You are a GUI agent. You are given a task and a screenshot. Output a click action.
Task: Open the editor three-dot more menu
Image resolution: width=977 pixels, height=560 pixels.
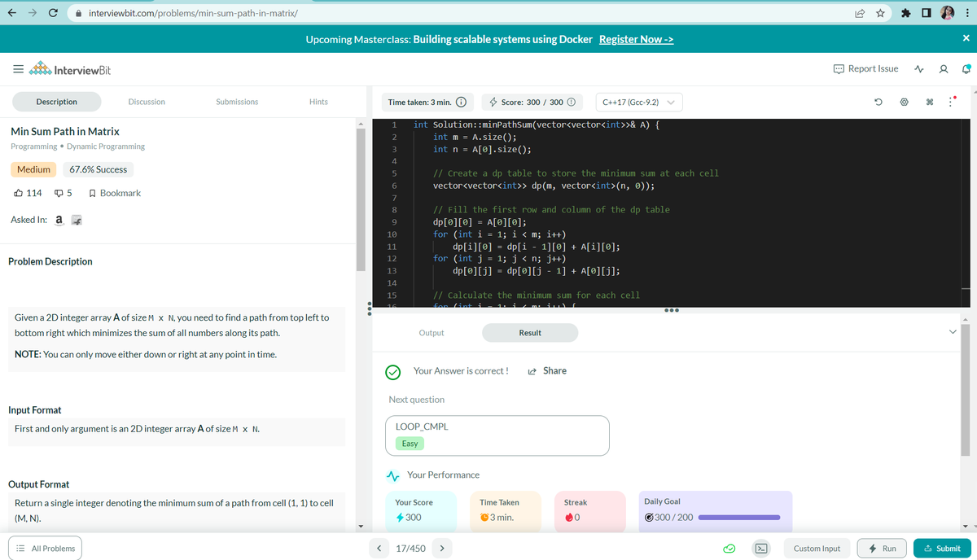pos(951,103)
